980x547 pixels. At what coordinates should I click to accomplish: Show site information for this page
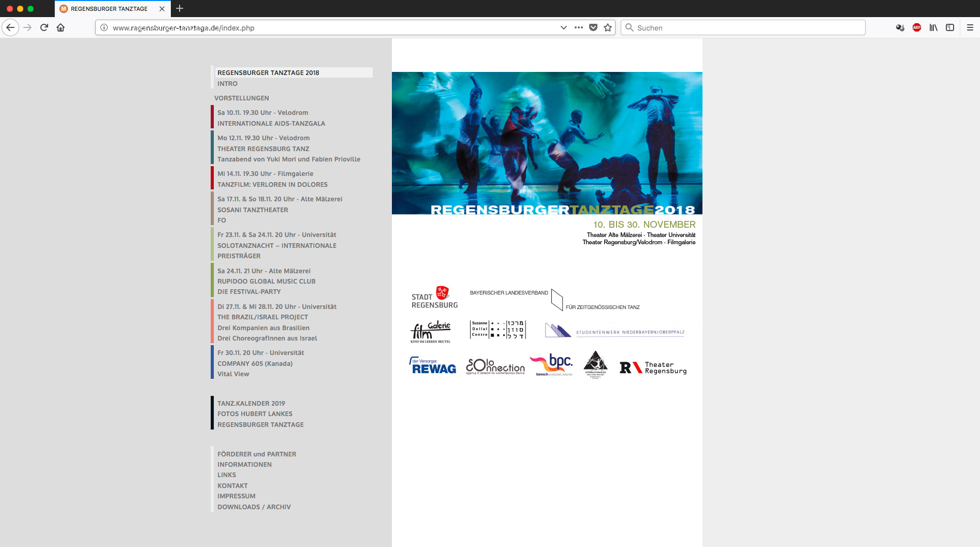[104, 27]
